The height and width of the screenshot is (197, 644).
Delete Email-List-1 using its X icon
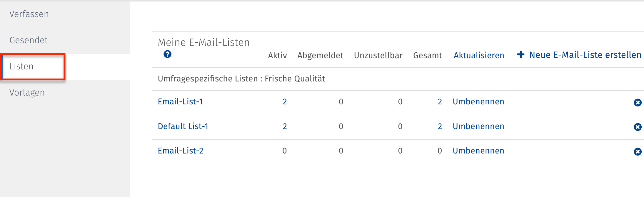[x=638, y=102]
